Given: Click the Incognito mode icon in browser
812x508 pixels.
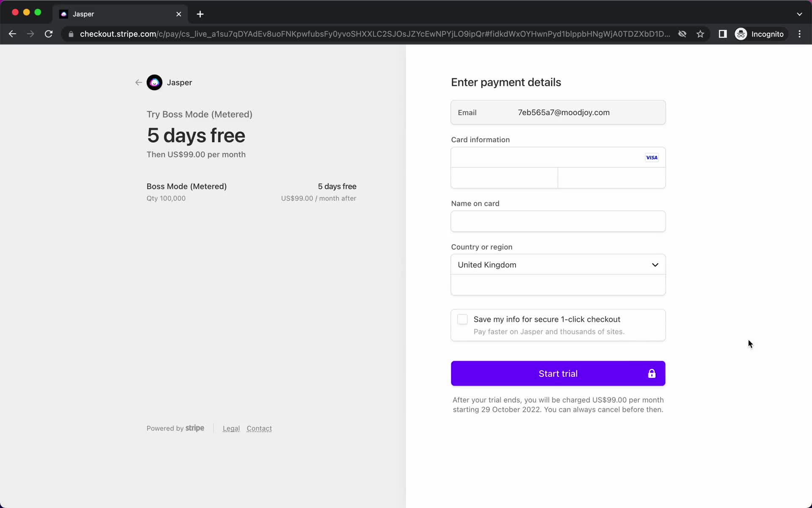Looking at the screenshot, I should [741, 34].
